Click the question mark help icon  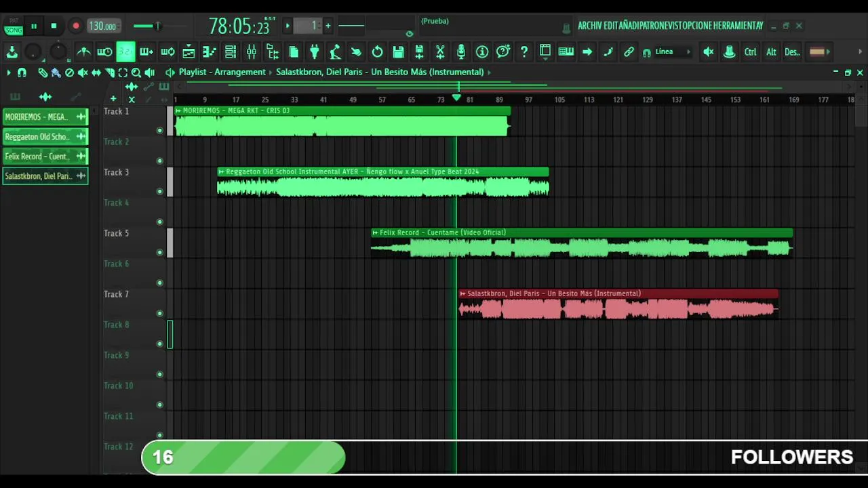coord(524,52)
